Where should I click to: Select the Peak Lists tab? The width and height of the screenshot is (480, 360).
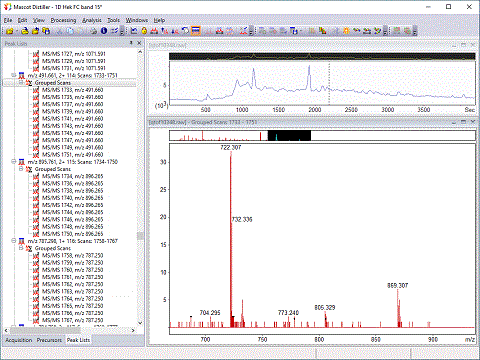click(x=78, y=340)
